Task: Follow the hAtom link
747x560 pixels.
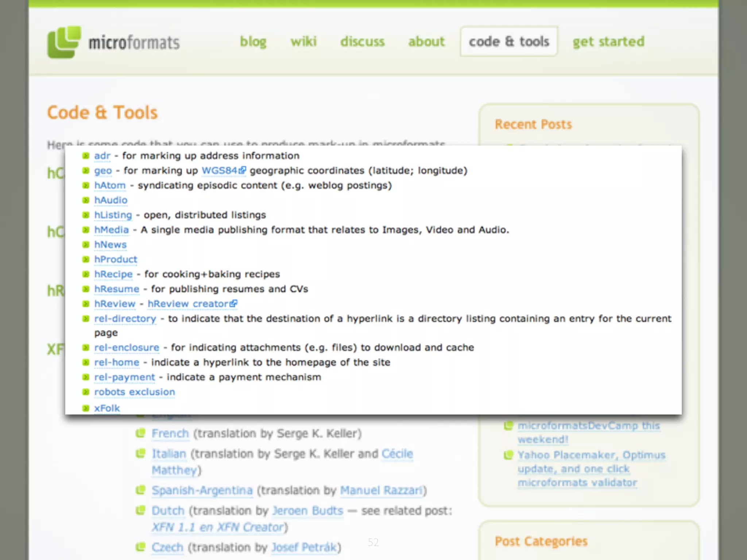Action: coord(110,185)
